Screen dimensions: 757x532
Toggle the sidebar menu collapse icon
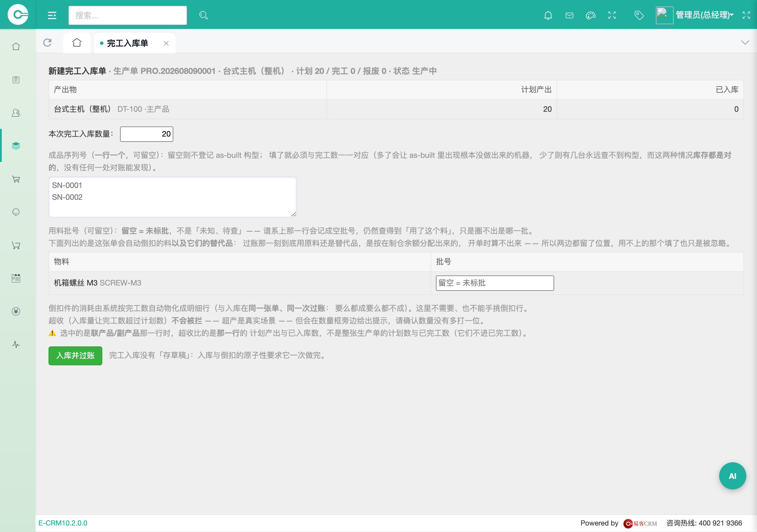[x=52, y=15]
